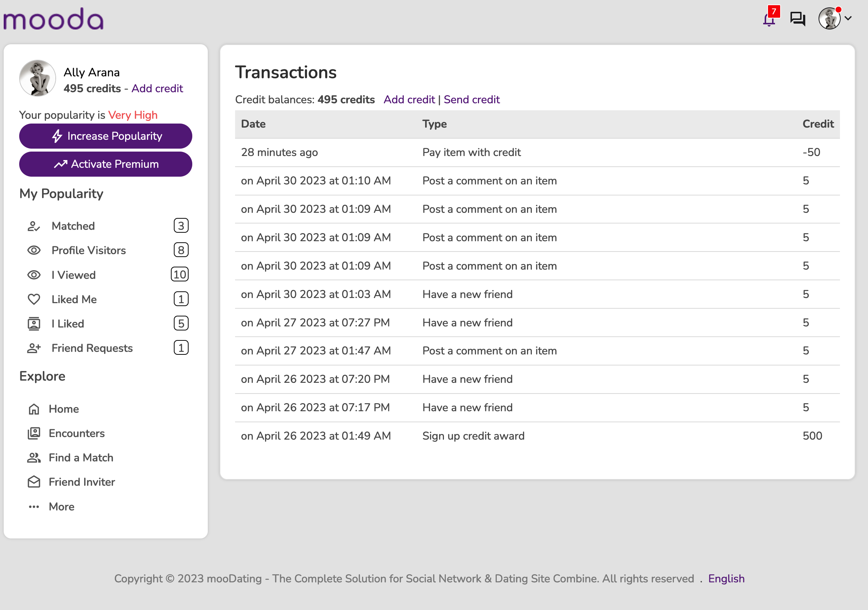
Task: Click the trending arrow in Activate Premium
Action: pyautogui.click(x=61, y=164)
